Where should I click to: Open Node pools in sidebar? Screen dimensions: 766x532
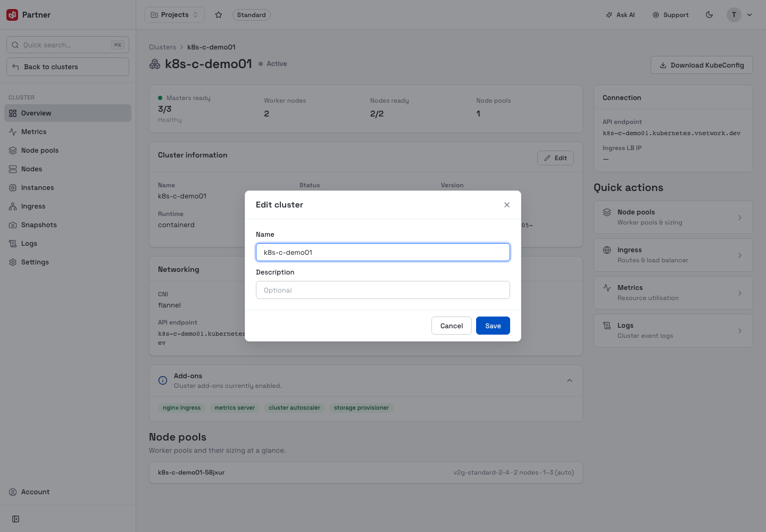click(x=68, y=150)
